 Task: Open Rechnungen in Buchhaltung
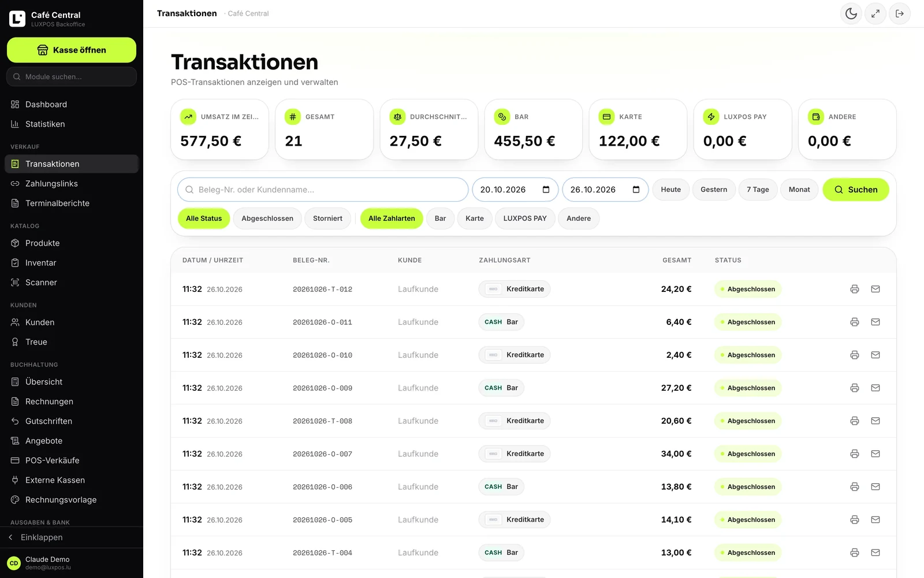(x=72, y=402)
